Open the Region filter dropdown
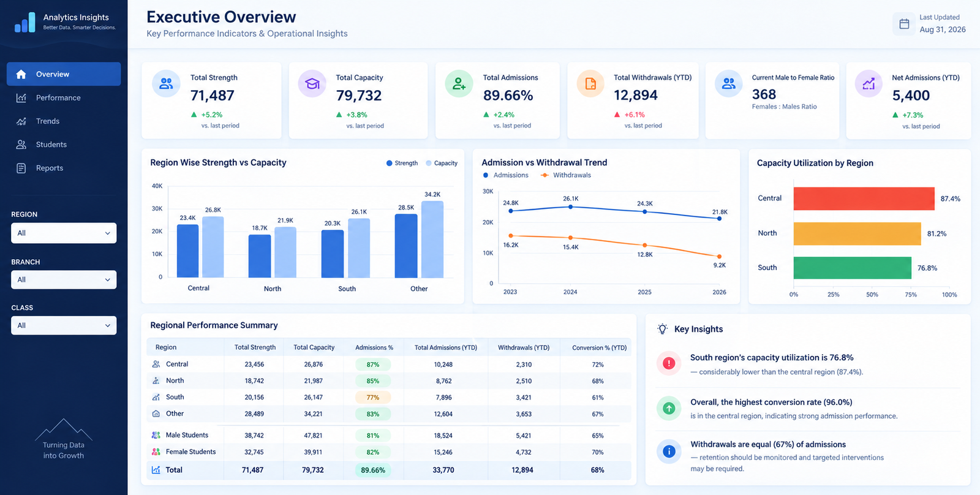This screenshot has height=495, width=980. (64, 233)
